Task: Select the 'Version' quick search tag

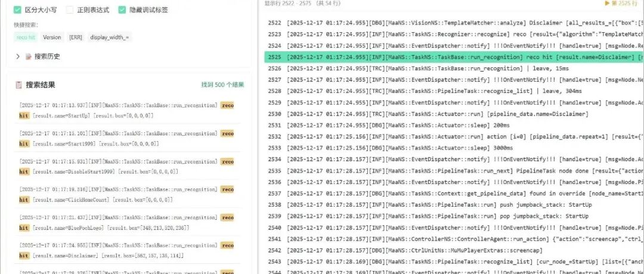Action: pyautogui.click(x=52, y=38)
